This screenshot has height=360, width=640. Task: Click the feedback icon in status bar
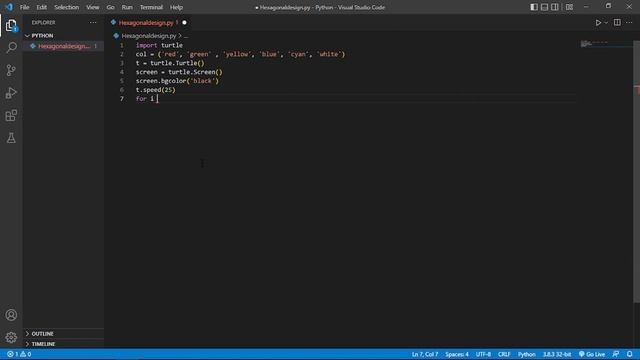(616, 354)
